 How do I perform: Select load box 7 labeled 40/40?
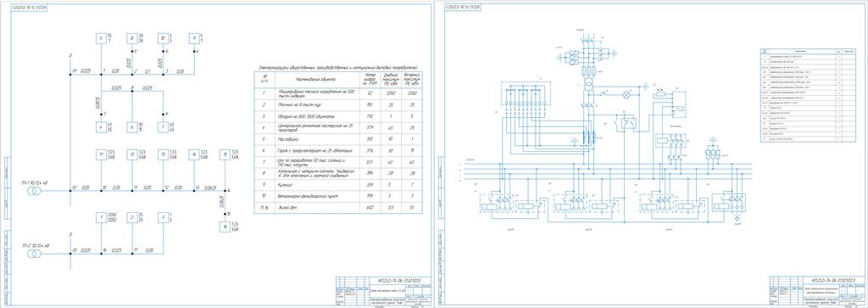[x=163, y=127]
